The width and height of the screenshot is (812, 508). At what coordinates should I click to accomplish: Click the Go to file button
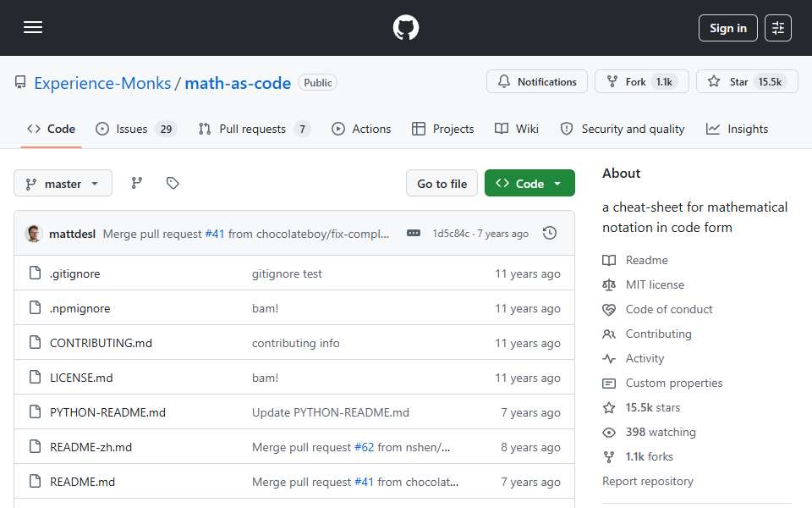pyautogui.click(x=442, y=184)
